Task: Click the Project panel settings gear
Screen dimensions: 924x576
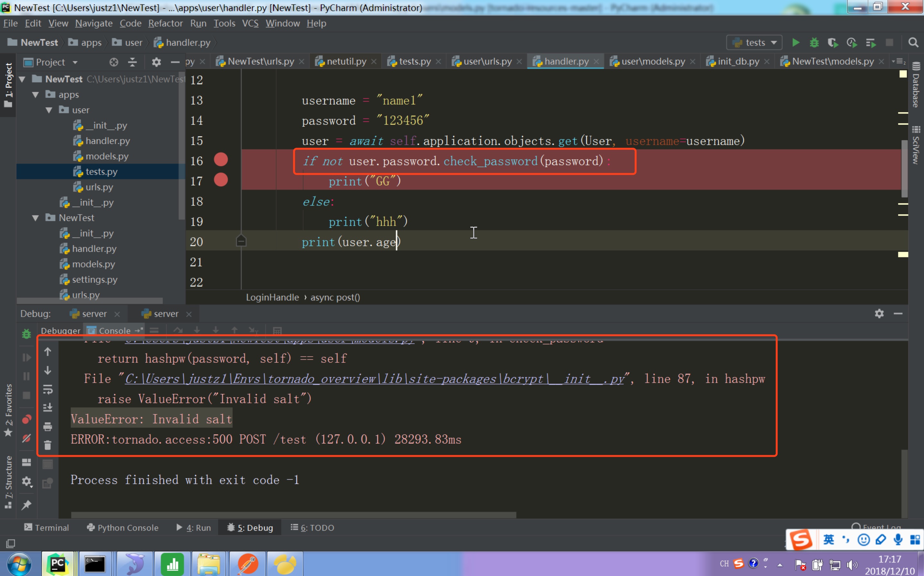Action: [x=156, y=62]
